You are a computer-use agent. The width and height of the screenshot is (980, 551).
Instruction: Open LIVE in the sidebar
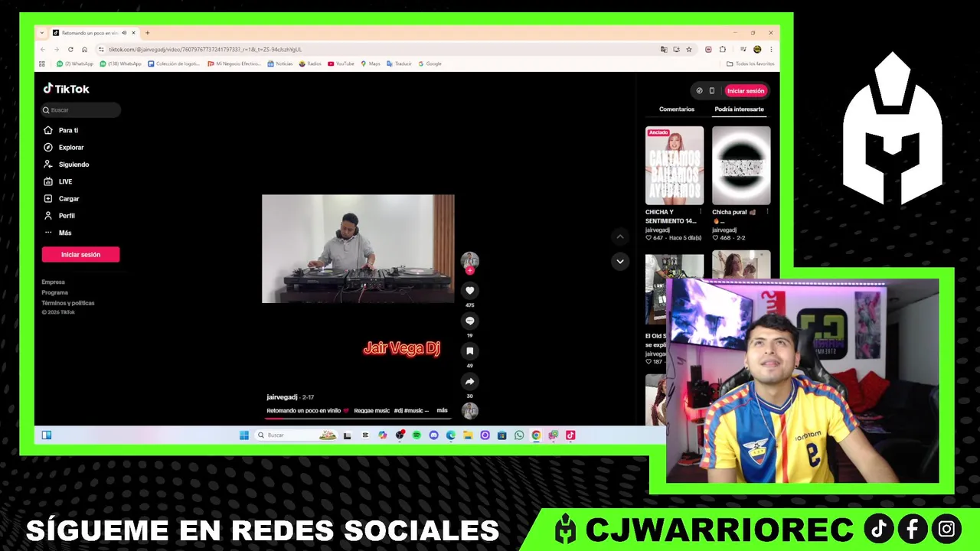tap(58, 181)
